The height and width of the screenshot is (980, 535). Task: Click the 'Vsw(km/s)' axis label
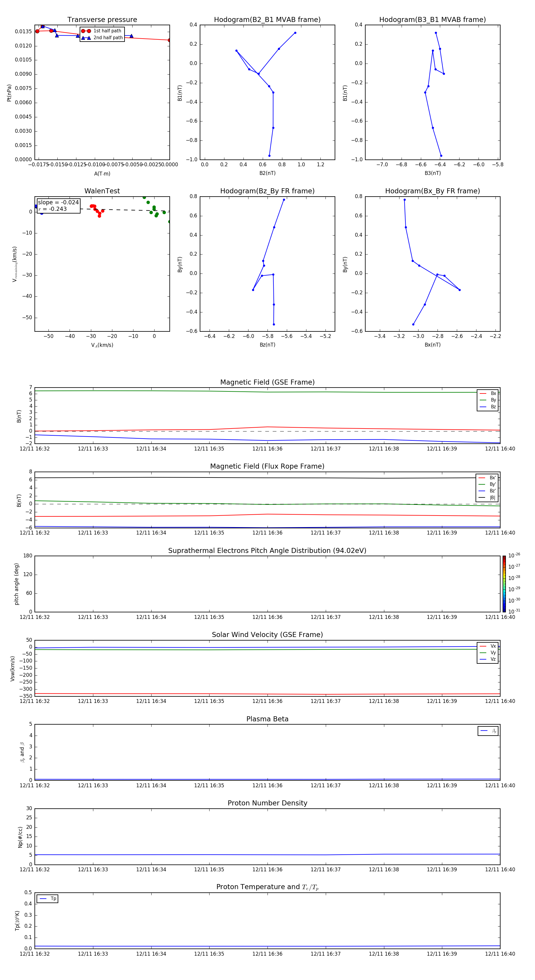point(12,668)
